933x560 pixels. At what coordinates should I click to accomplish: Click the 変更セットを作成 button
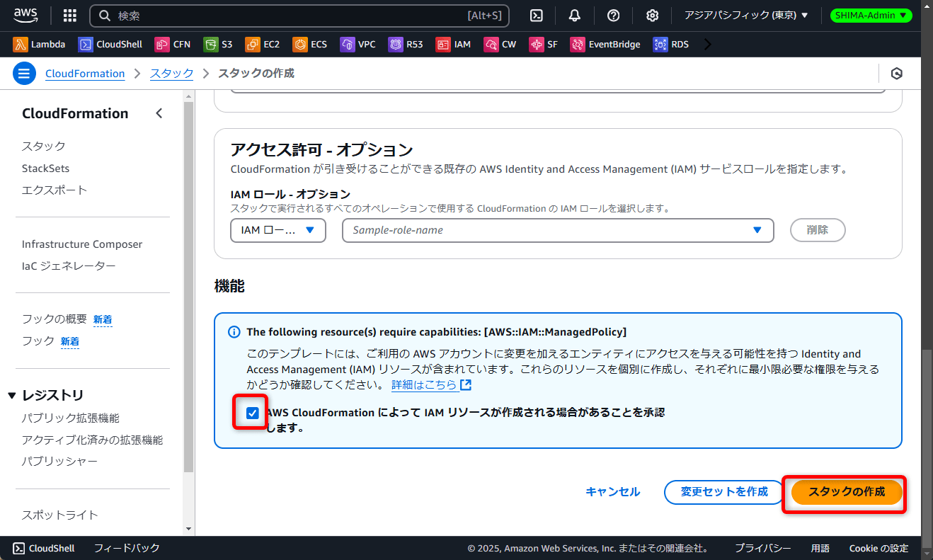[724, 492]
